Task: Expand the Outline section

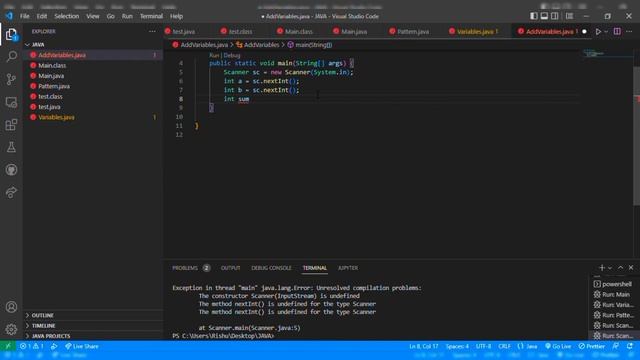Action: tap(43, 316)
